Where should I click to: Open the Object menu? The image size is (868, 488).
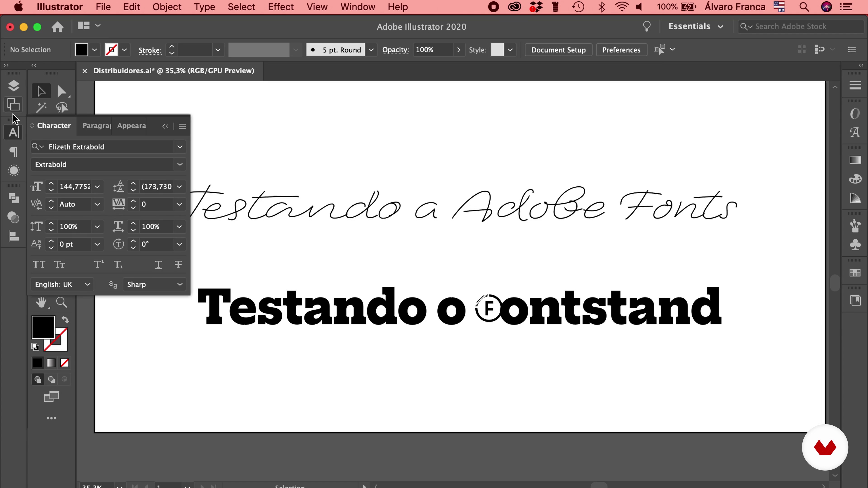coord(167,7)
